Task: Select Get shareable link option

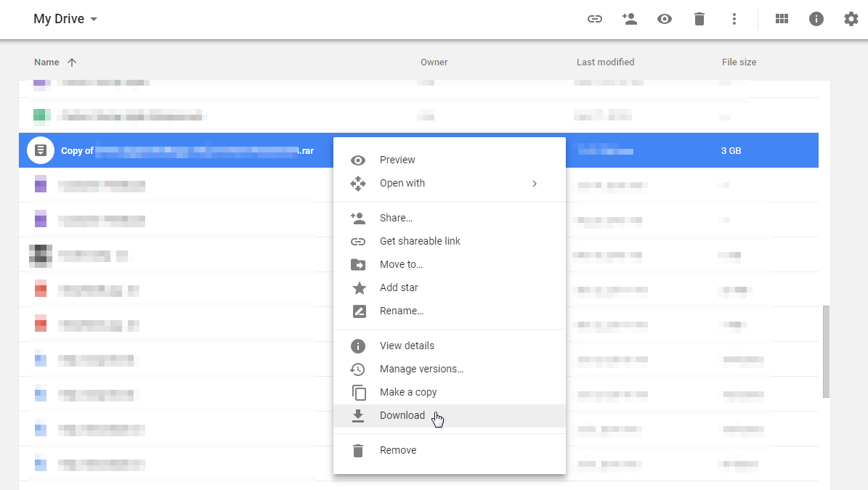Action: [x=420, y=242]
